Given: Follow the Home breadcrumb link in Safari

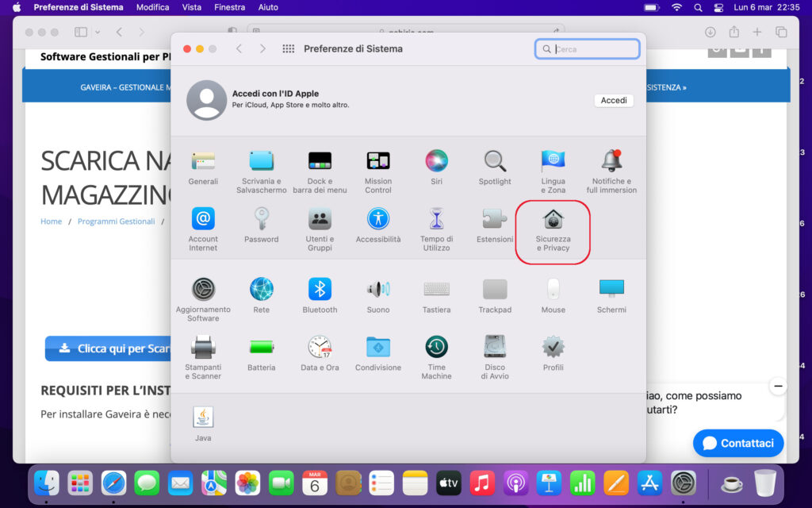Looking at the screenshot, I should pos(52,221).
